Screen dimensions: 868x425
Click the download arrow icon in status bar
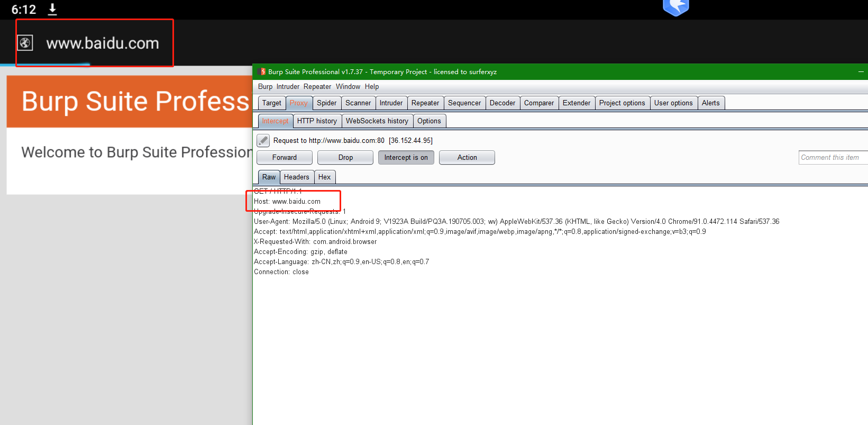click(52, 9)
